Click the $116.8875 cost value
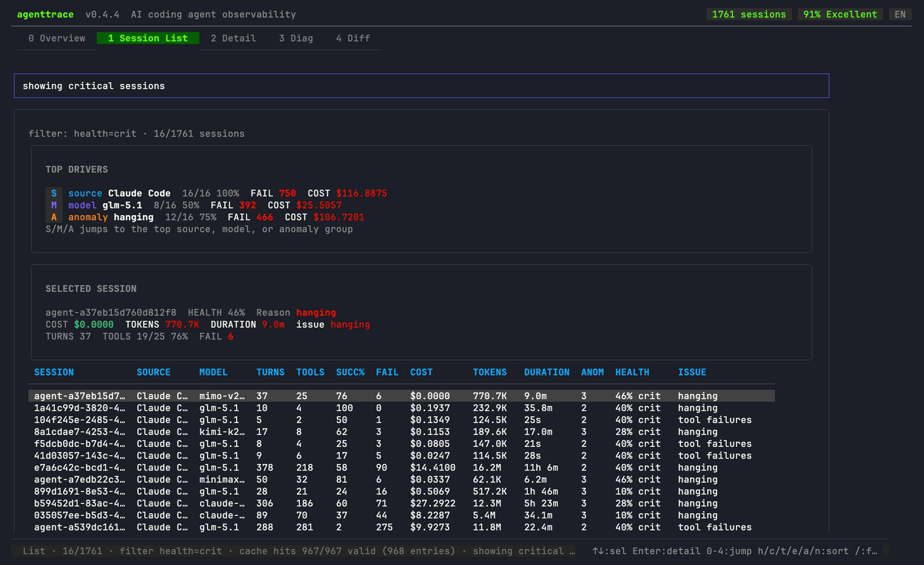Image resolution: width=924 pixels, height=565 pixels. pos(361,194)
